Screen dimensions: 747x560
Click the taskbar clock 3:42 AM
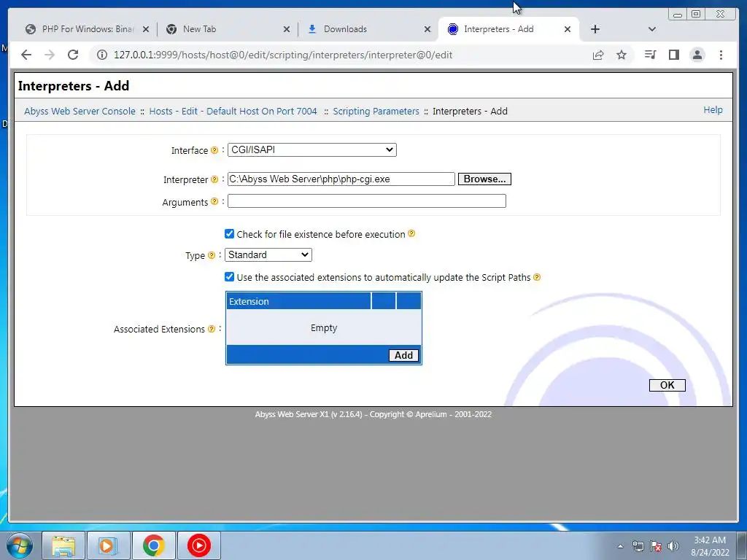point(709,540)
